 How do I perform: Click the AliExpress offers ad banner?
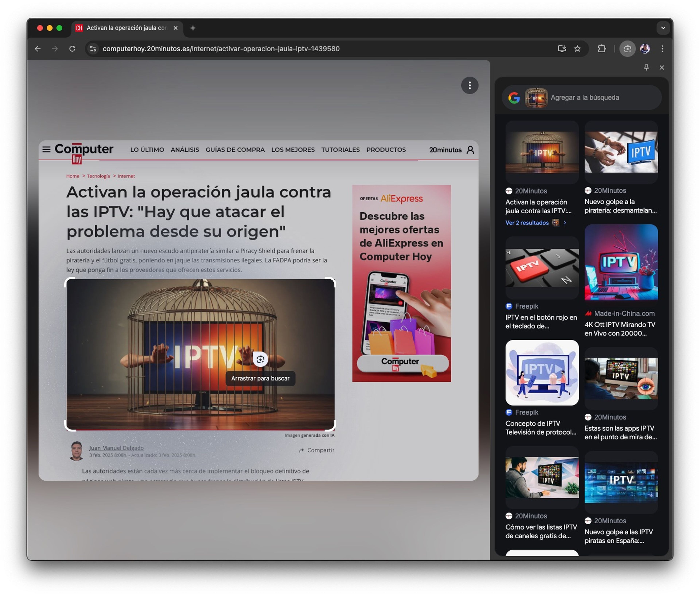[401, 283]
